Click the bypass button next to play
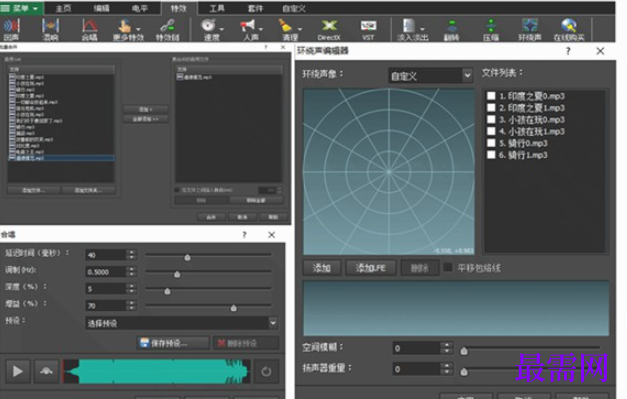627x399 pixels. [x=46, y=371]
